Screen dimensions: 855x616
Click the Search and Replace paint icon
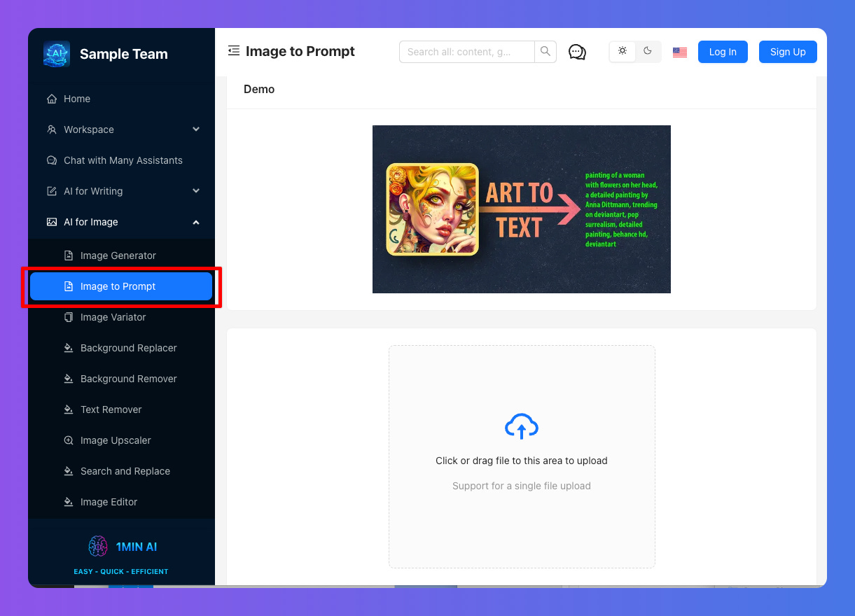[x=69, y=471]
